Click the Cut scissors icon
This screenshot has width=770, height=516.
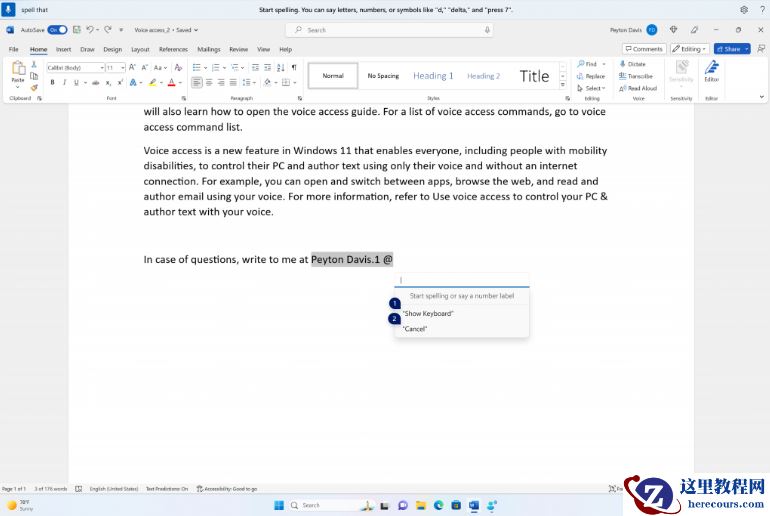click(34, 64)
